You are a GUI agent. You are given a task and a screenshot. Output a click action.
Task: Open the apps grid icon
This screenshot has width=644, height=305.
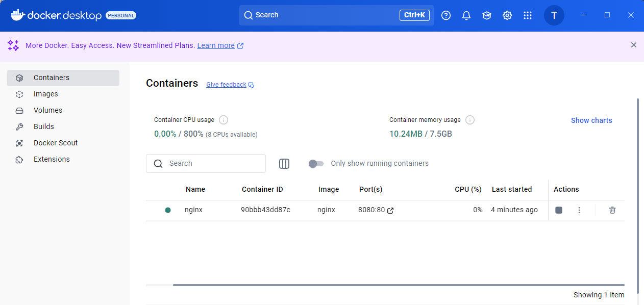(528, 15)
